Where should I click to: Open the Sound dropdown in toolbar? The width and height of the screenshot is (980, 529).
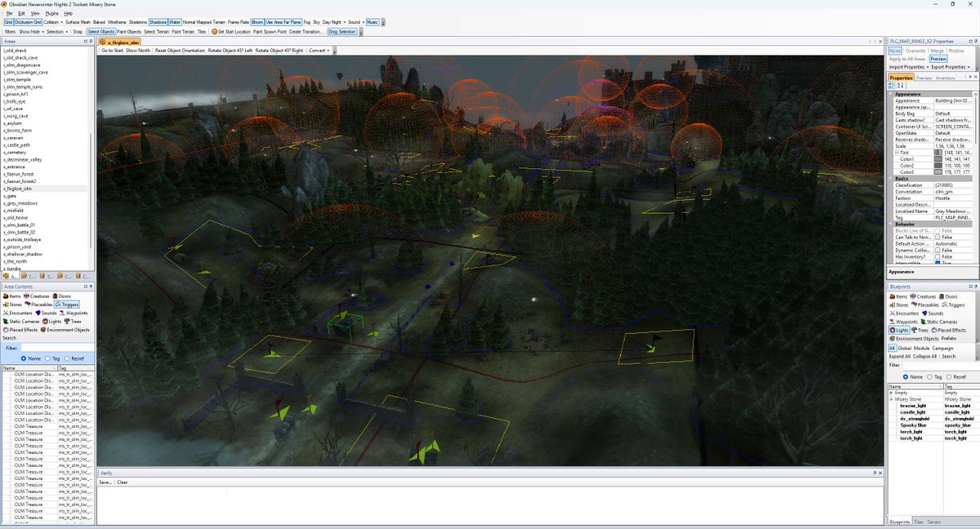pyautogui.click(x=354, y=22)
